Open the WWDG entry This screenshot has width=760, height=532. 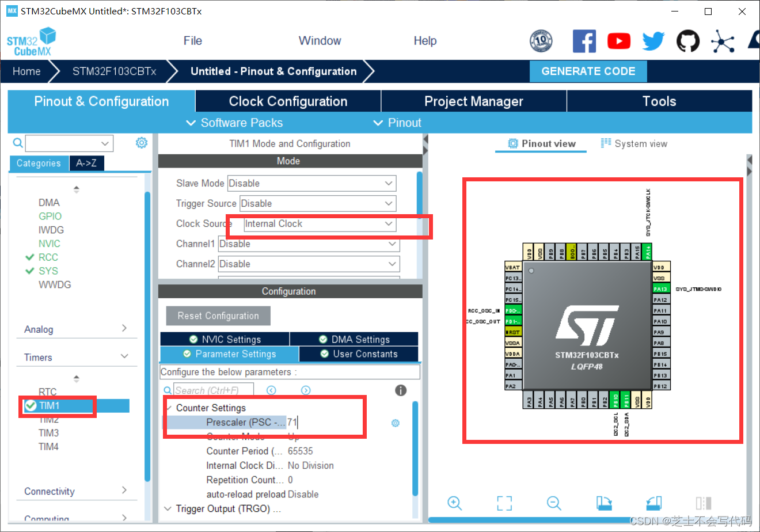point(55,284)
